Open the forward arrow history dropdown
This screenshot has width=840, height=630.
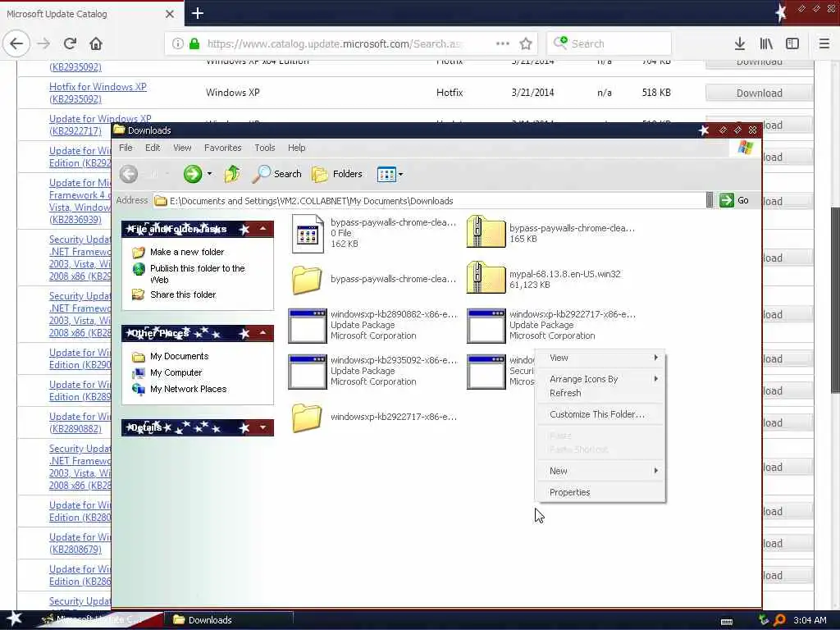[209, 174]
